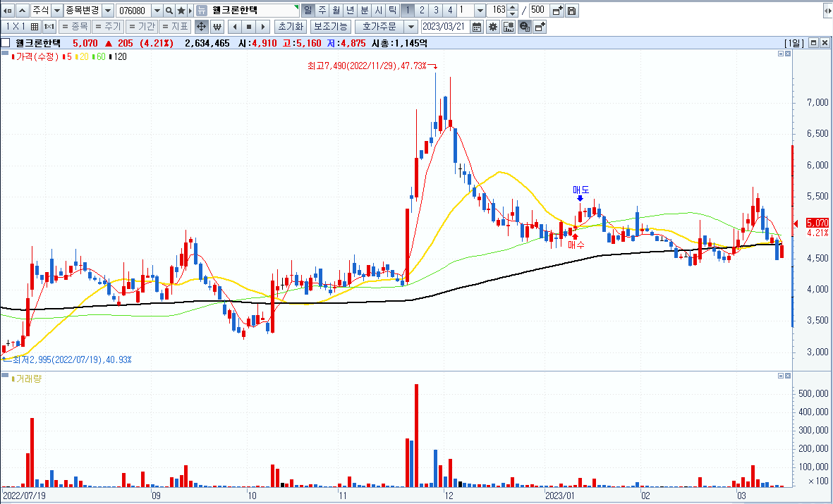Click the green 60-day MA legend label

[99, 56]
